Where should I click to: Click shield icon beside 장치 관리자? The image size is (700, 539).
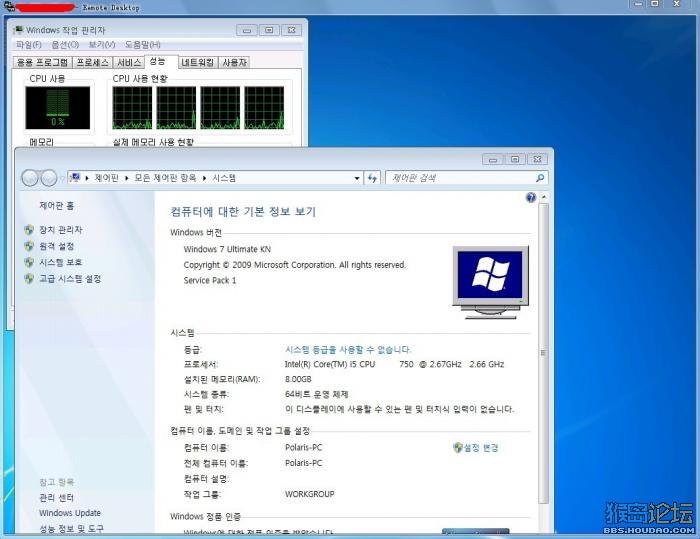[29, 230]
